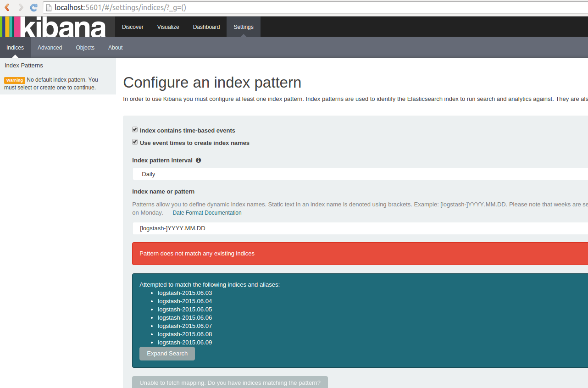Reload the page with refresh icon
Viewport: 588px width, 388px height.
point(34,7)
